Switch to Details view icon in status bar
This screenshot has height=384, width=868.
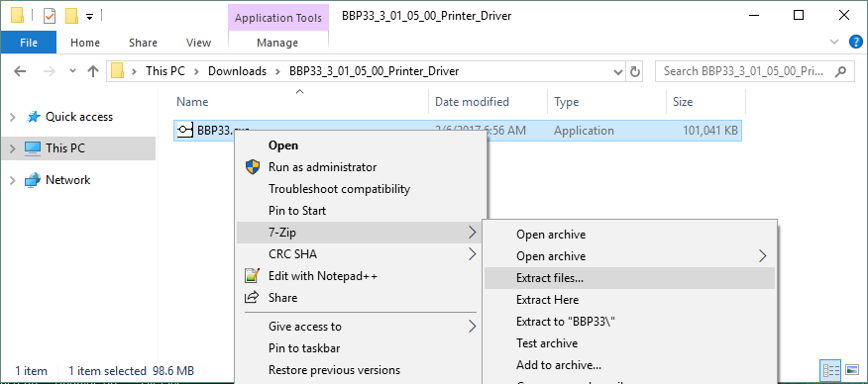coord(831,370)
